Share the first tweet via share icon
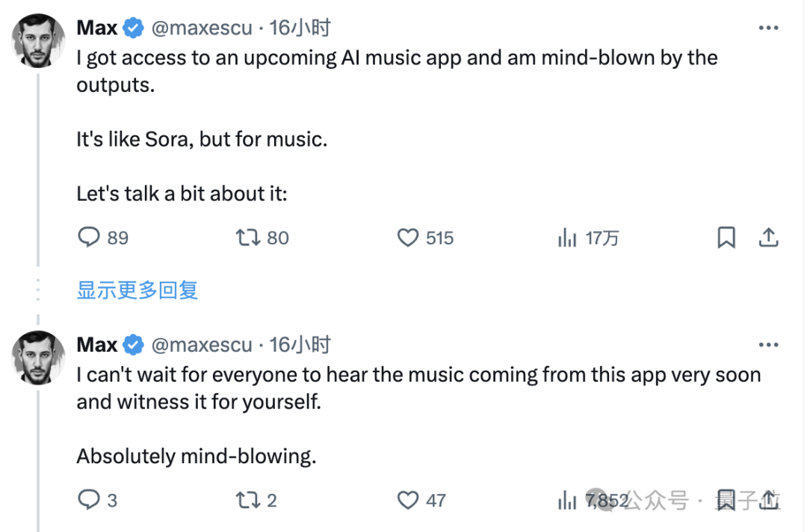The image size is (807, 532). 768,238
